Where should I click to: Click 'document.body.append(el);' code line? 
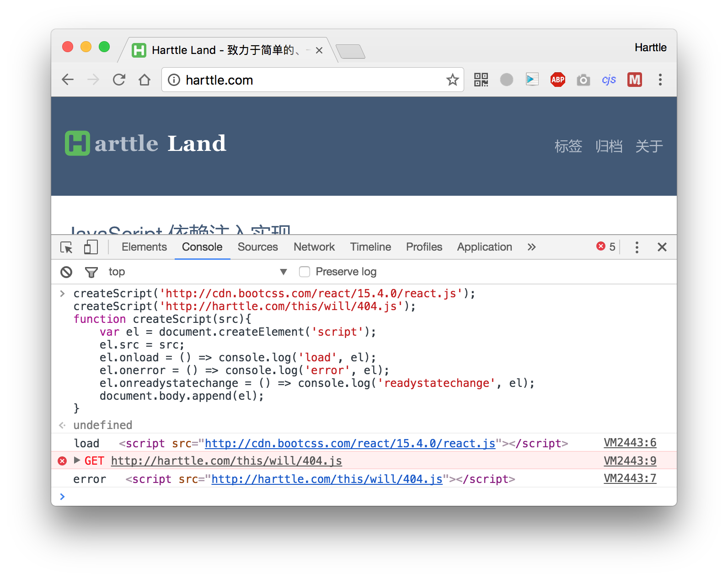tap(182, 396)
